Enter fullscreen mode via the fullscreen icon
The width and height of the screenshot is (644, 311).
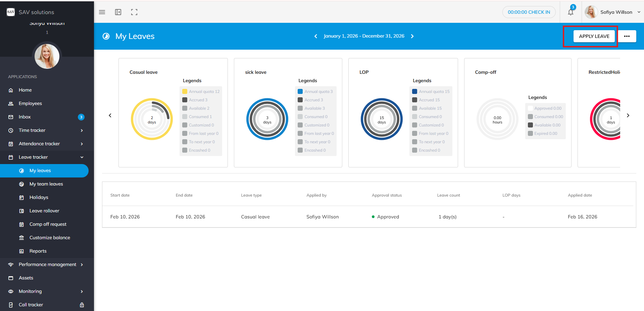click(x=134, y=12)
